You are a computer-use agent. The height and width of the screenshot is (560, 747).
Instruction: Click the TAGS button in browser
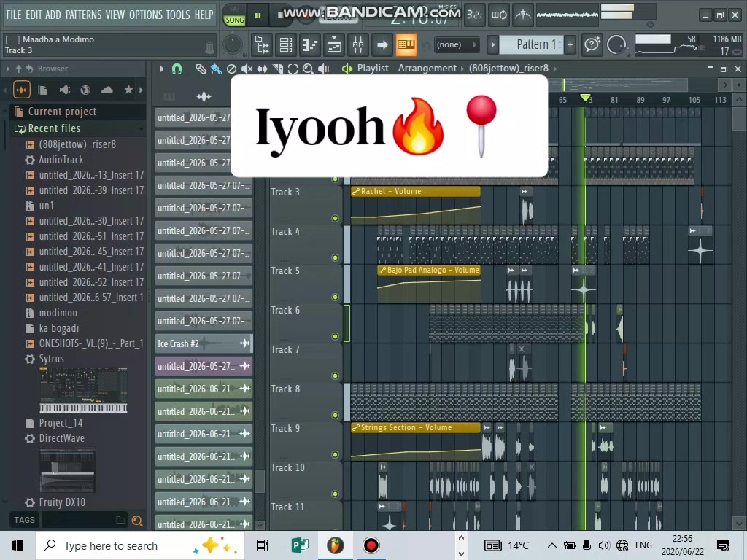click(x=24, y=520)
